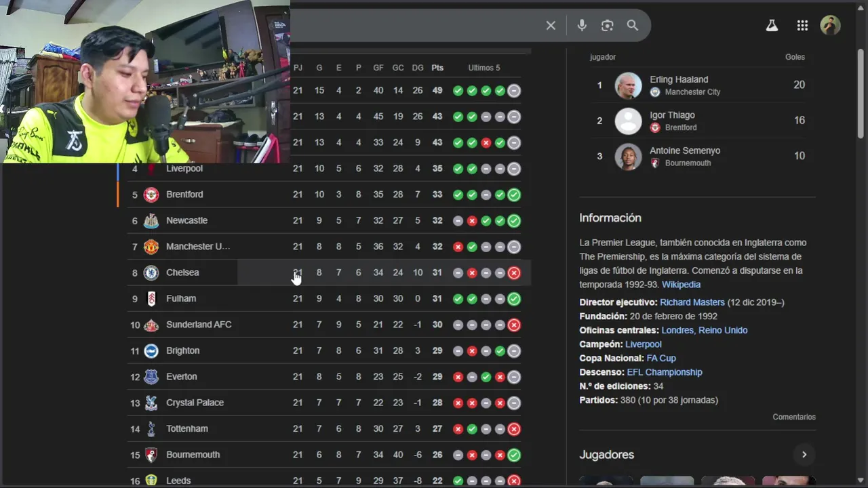Click the Comentarios feedback link
This screenshot has width=868, height=488.
pyautogui.click(x=794, y=417)
